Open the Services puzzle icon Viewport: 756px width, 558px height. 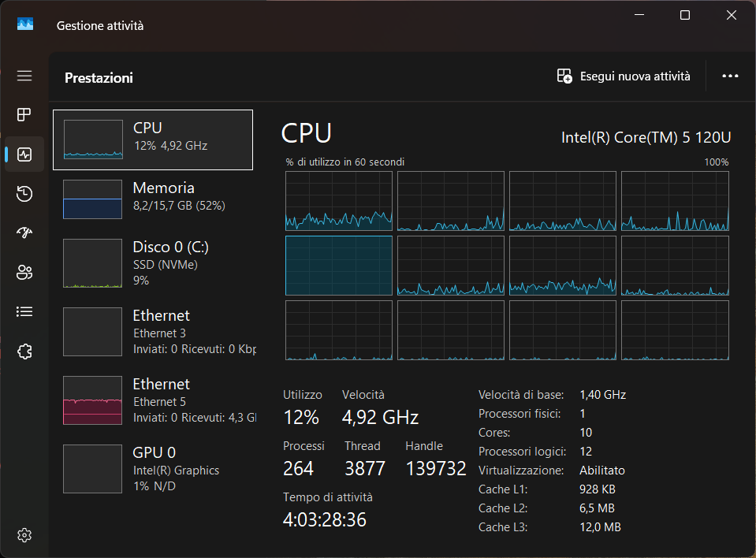(24, 352)
